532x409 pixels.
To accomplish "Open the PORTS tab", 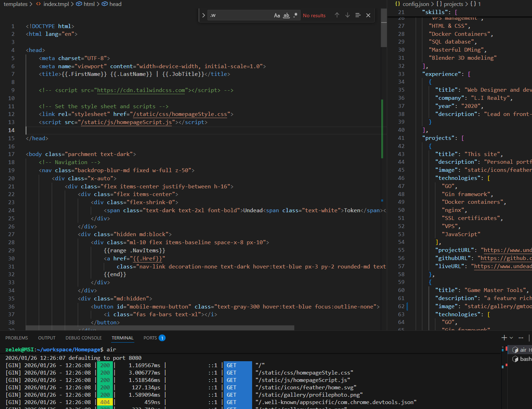I will [x=150, y=338].
